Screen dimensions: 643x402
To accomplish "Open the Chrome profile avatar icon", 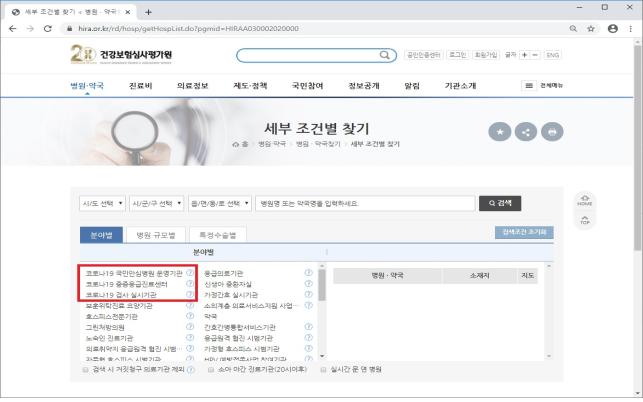I will tap(613, 29).
